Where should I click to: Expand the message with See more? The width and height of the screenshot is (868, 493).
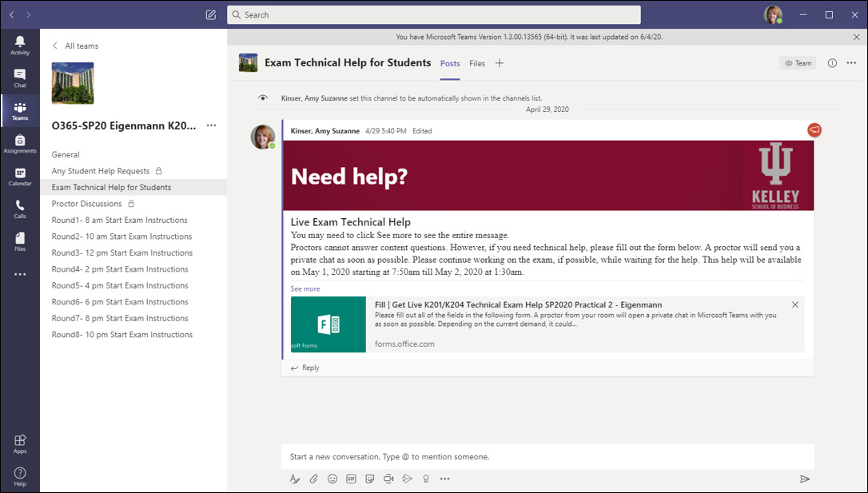pos(305,288)
